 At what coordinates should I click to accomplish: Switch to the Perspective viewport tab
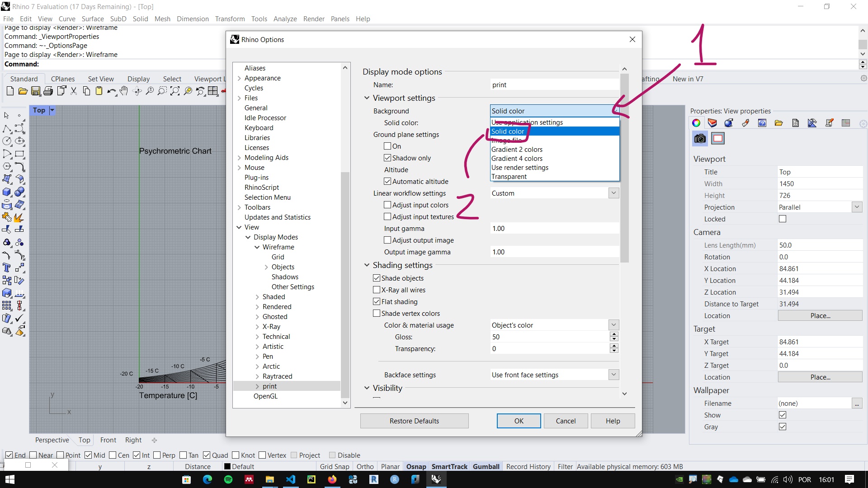[x=52, y=440]
